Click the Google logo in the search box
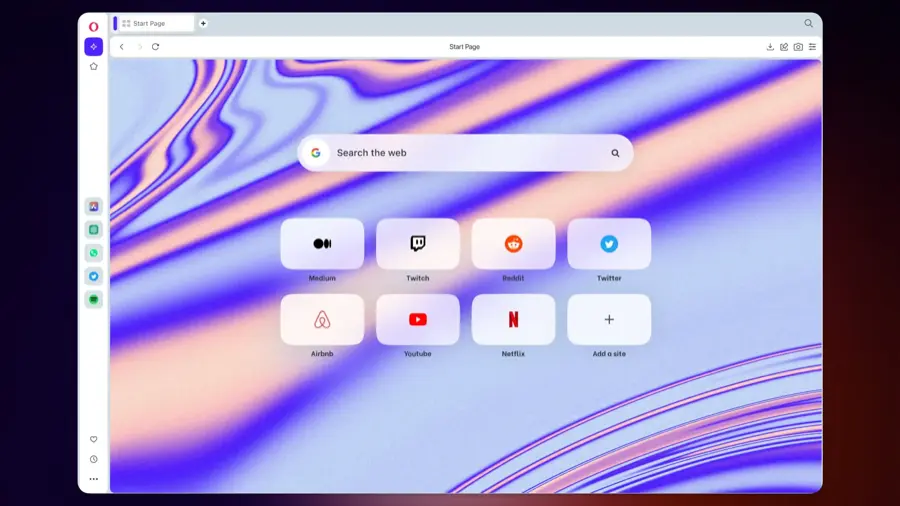 pyautogui.click(x=316, y=153)
